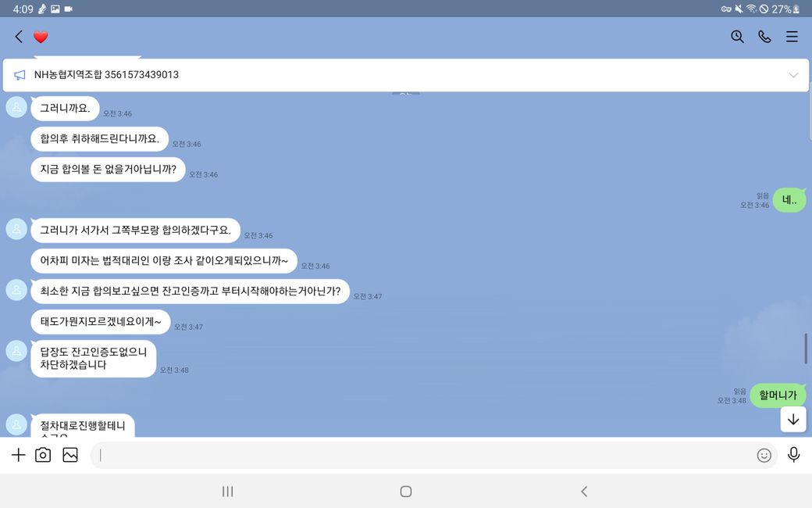Jump to latest message down arrow
The width and height of the screenshot is (812, 508).
tap(793, 420)
